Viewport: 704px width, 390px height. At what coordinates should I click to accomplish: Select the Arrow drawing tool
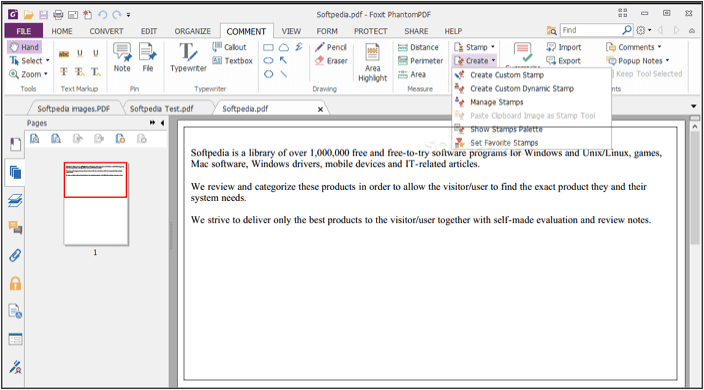[x=283, y=60]
